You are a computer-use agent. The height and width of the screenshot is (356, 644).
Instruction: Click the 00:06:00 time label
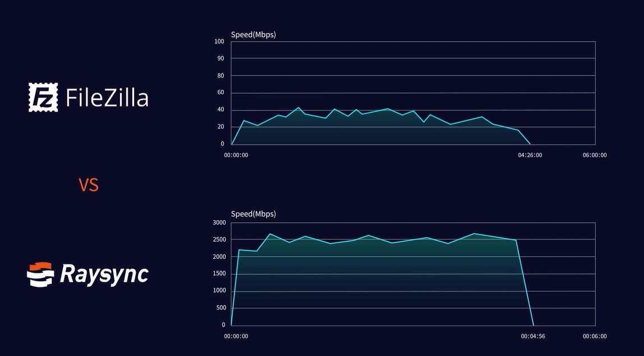(595, 336)
